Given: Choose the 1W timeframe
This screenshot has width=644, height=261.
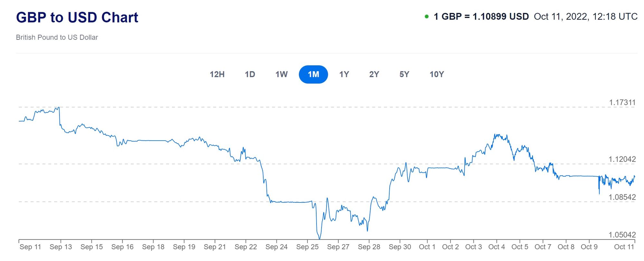Looking at the screenshot, I should (281, 74).
